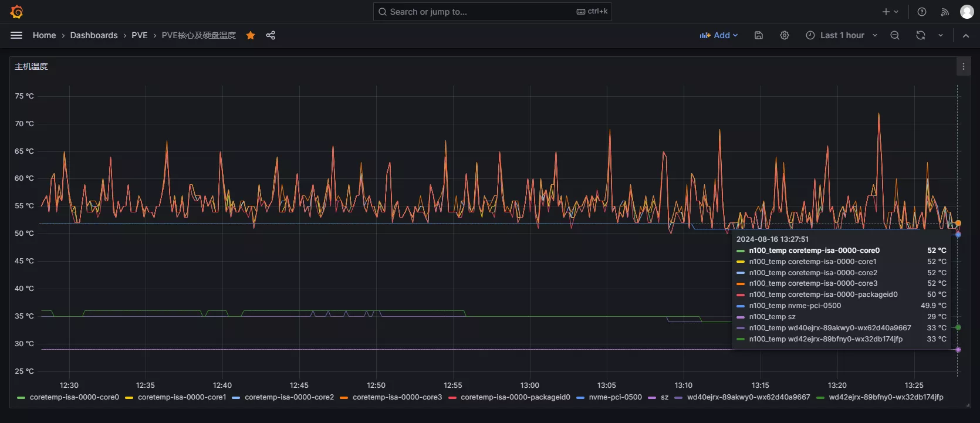Open the Last 1 hour time picker
980x423 pixels.
[x=842, y=35]
